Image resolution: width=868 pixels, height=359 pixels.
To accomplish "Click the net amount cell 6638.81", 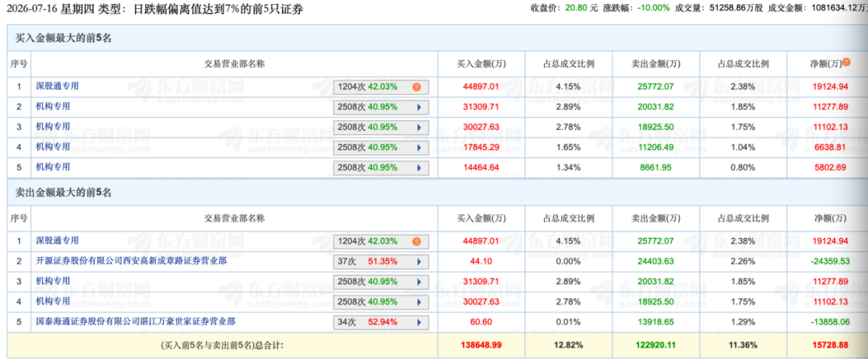I will pos(831,147).
